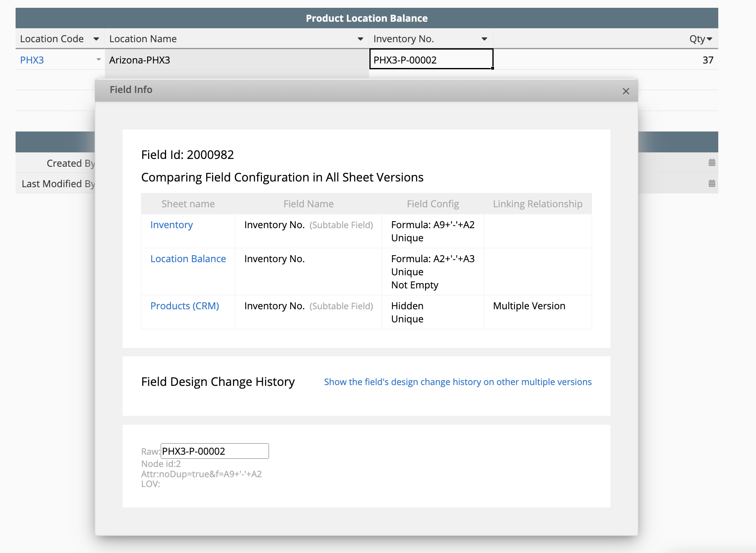Open the Products (CRM) sheet link
The width and height of the screenshot is (756, 553).
click(184, 306)
